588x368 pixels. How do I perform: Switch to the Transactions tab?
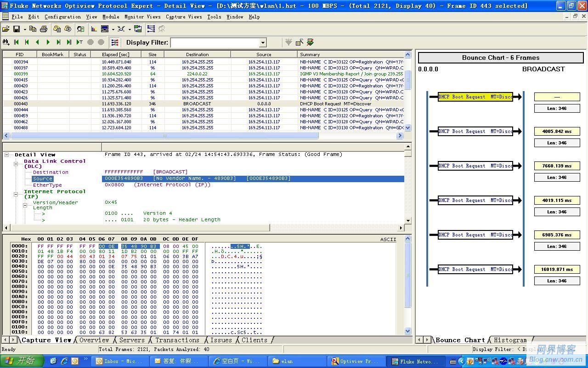177,340
